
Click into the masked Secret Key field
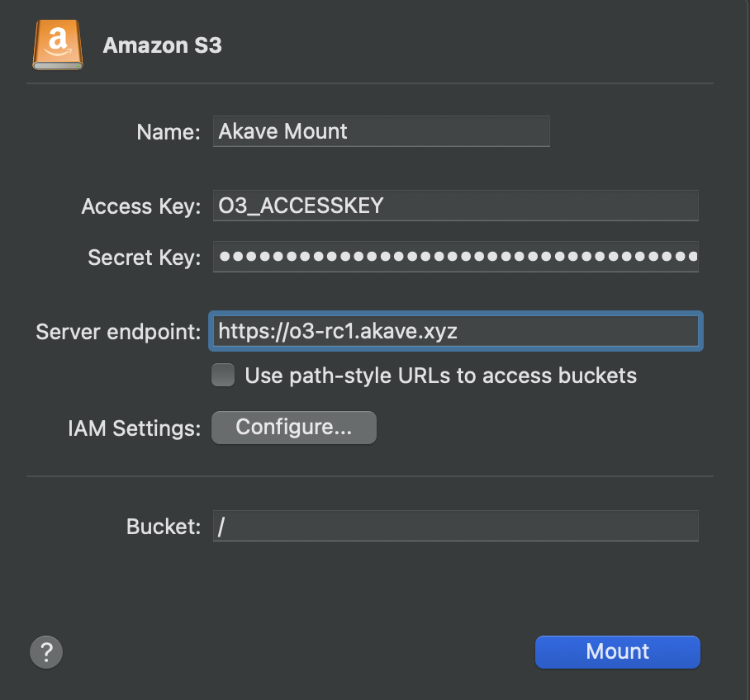tap(455, 257)
